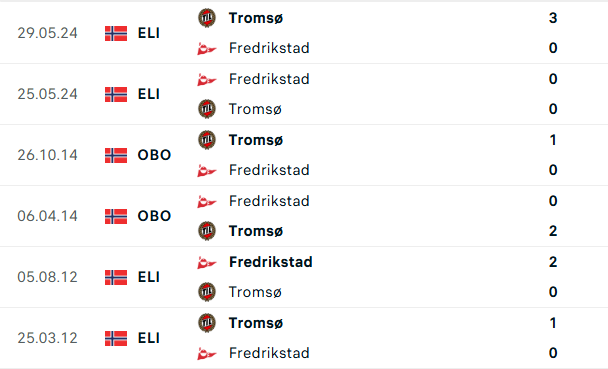Click Fredrikstad logo in 29.05.24 match
The image size is (608, 369).
coord(206,48)
